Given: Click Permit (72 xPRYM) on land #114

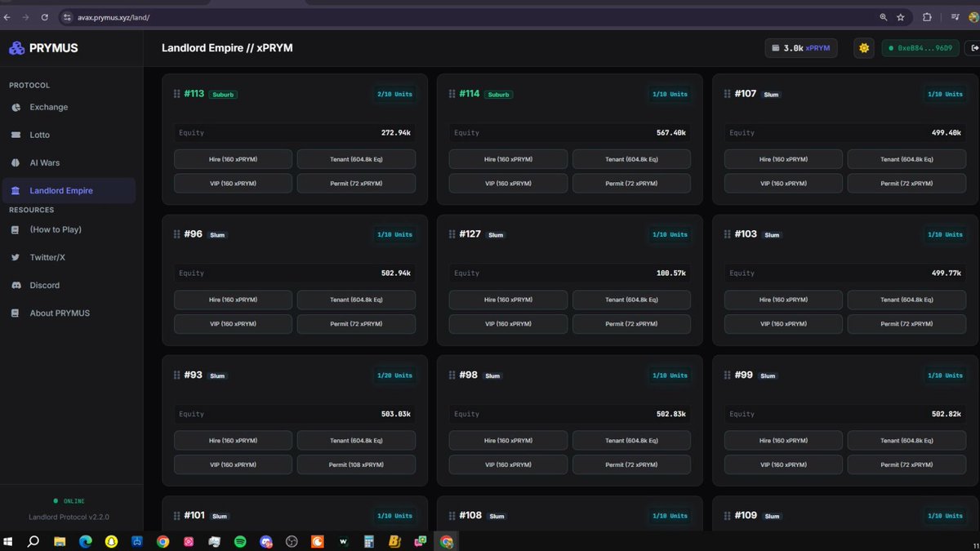Looking at the screenshot, I should click(631, 184).
